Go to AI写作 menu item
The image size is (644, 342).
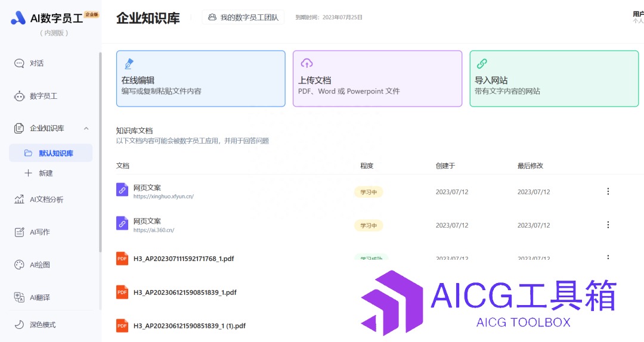pos(40,232)
